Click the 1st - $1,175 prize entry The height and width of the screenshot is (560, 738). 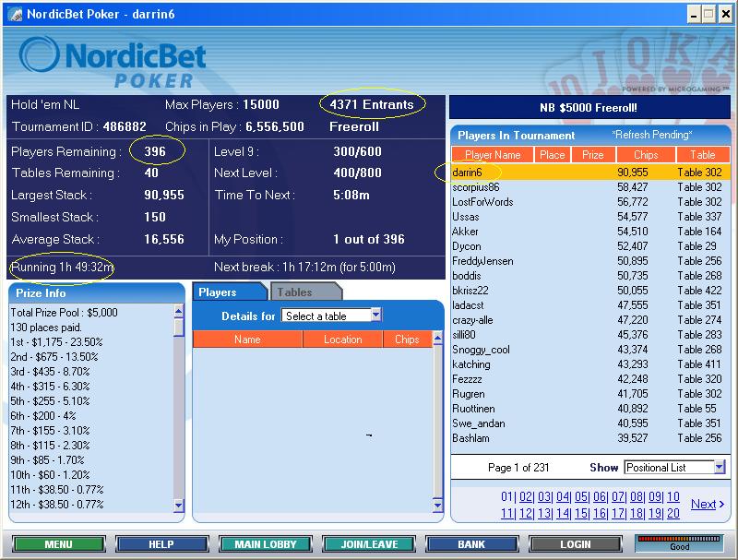[x=56, y=342]
